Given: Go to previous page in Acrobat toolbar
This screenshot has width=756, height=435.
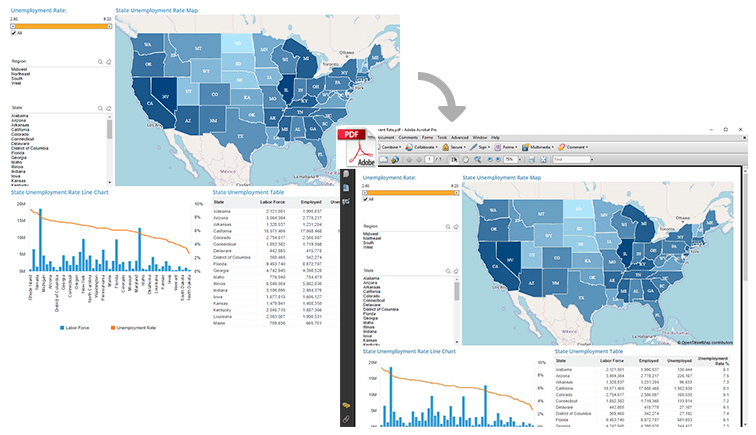Looking at the screenshot, I should tap(409, 160).
